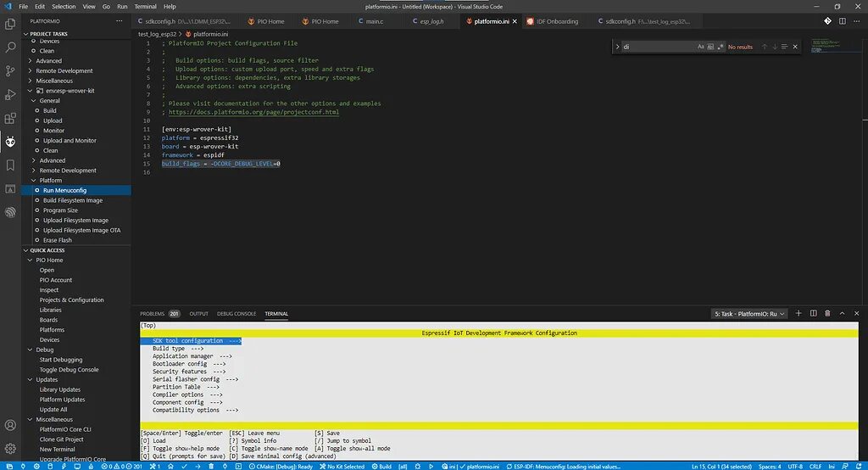Collapse the QUICK ACCESS section

(25, 250)
